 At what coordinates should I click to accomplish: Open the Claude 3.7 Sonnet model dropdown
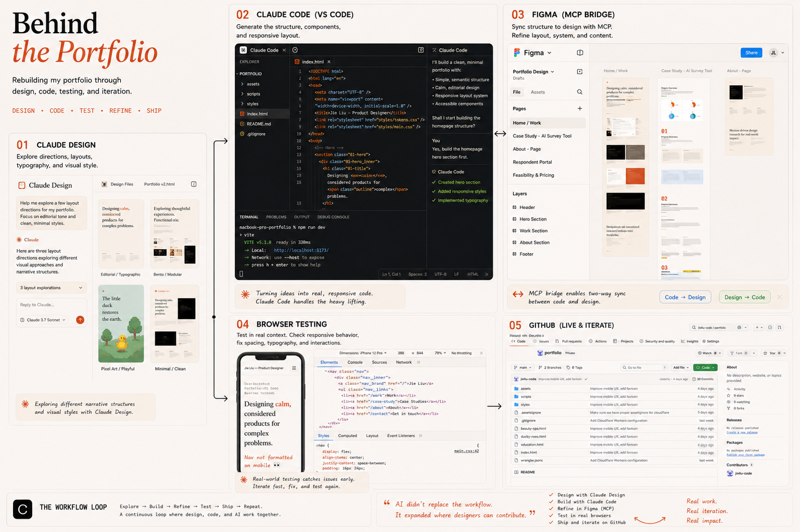click(x=43, y=320)
